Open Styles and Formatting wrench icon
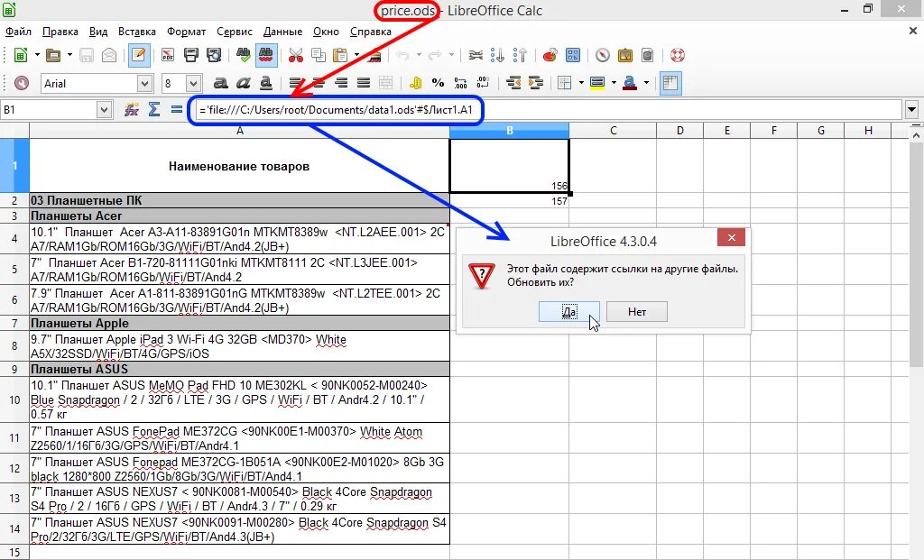Viewport: 924px width, 560px height. (x=22, y=83)
